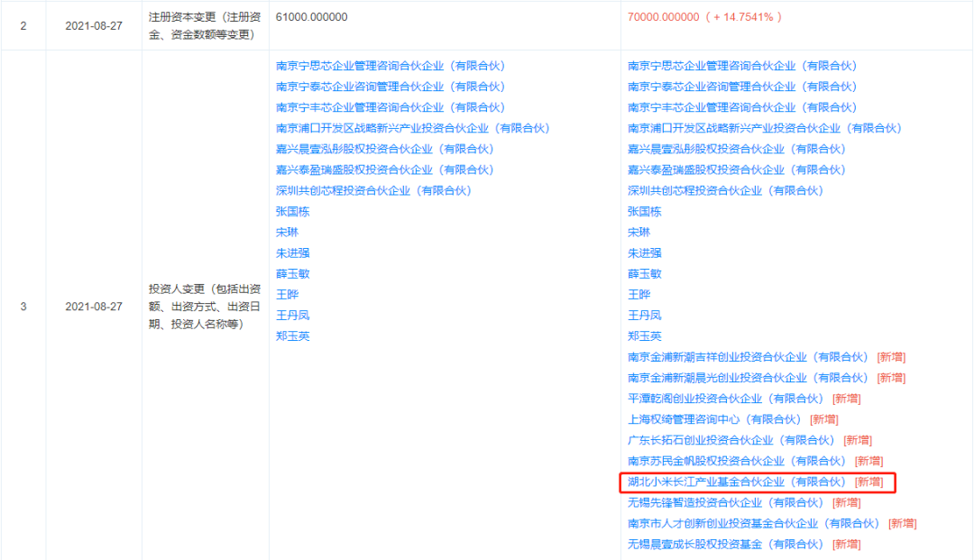The width and height of the screenshot is (974, 560).
Task: Select 朱进强 in after-change list
Action: 644,252
